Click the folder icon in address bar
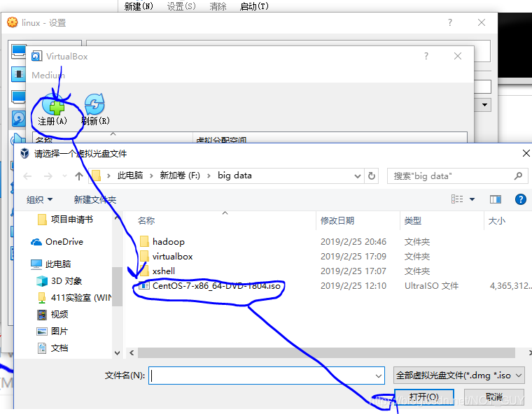Viewport: 532px width, 414px height. tap(97, 176)
